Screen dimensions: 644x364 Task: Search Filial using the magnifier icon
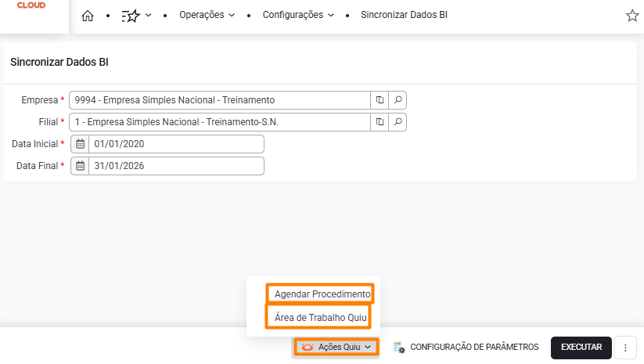coord(398,122)
